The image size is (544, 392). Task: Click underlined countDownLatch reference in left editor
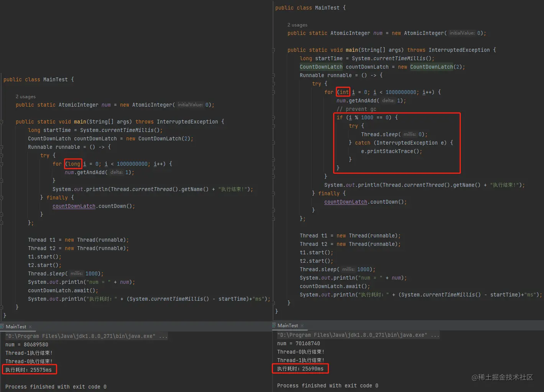74,206
